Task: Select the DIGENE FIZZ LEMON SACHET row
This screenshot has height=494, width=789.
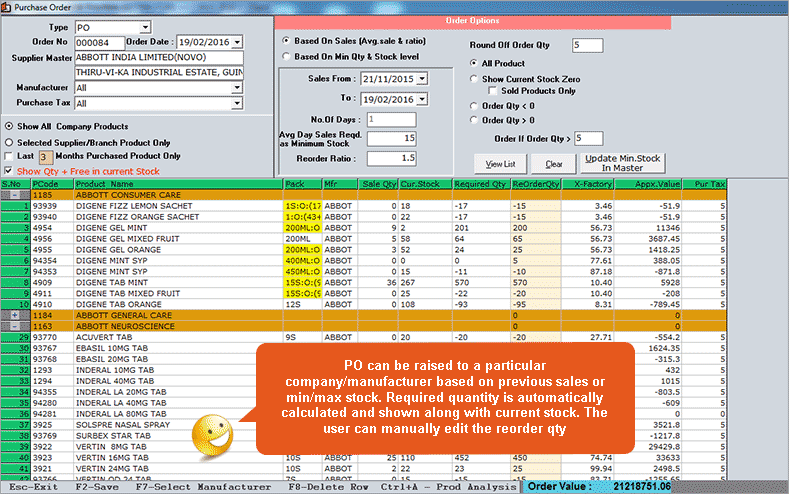Action: (364, 206)
